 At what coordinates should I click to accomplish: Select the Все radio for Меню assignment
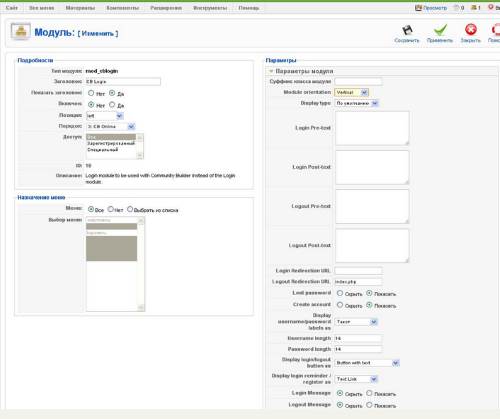point(91,209)
